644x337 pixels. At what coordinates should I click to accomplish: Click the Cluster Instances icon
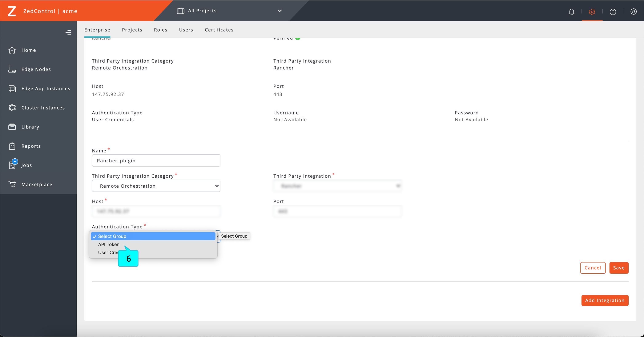tap(12, 108)
